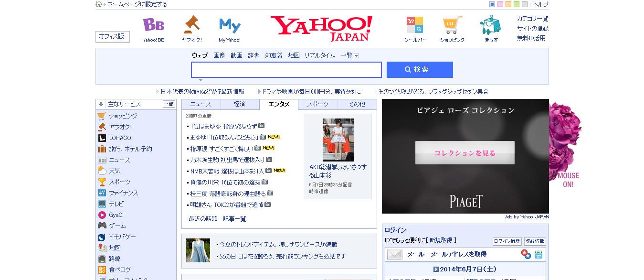This screenshot has height=280, width=644.
Task: Open the ヤフオク! gavel icon in header
Action: coord(191,24)
